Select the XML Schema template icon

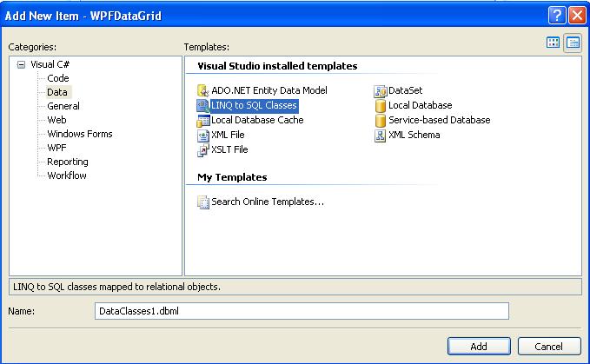[x=381, y=136]
